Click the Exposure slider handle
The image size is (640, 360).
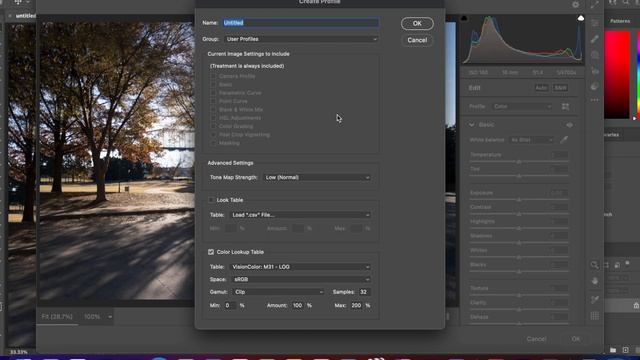pyautogui.click(x=519, y=200)
